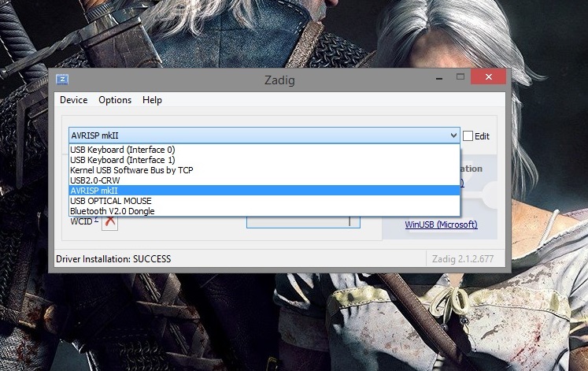Select USB Keyboard (Interface 0) from list
Screen dimensions: 588x371
[264, 150]
